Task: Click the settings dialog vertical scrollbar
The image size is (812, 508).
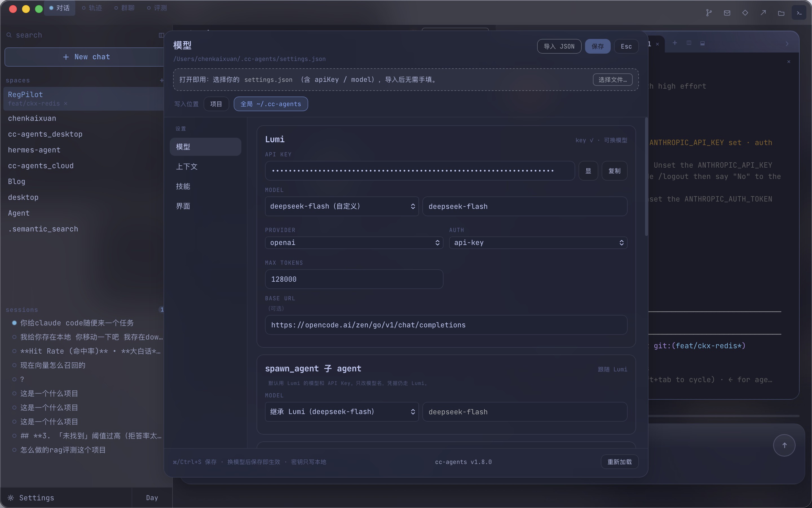Action: pyautogui.click(x=646, y=177)
